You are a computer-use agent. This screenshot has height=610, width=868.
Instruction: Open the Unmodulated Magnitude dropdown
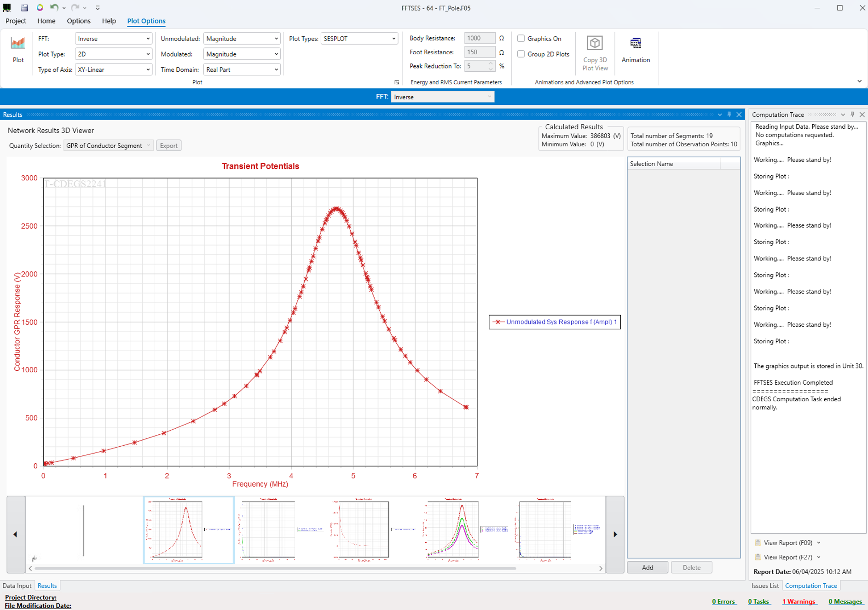coord(242,39)
